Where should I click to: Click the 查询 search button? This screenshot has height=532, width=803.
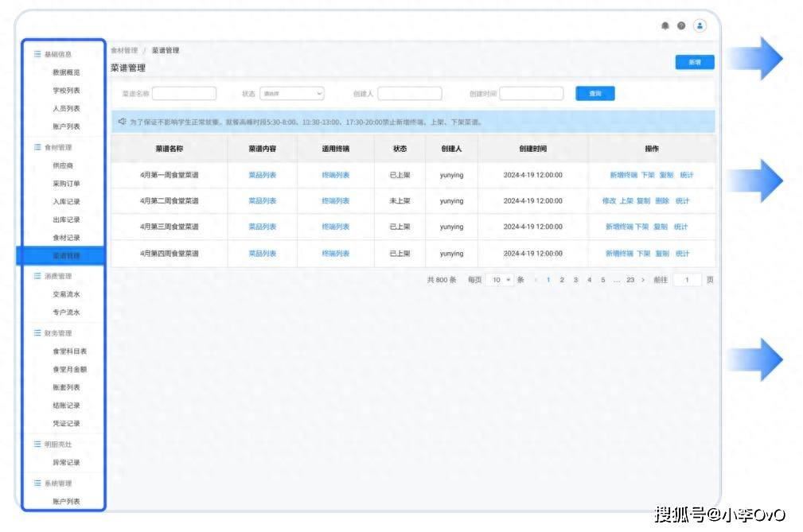tap(594, 94)
